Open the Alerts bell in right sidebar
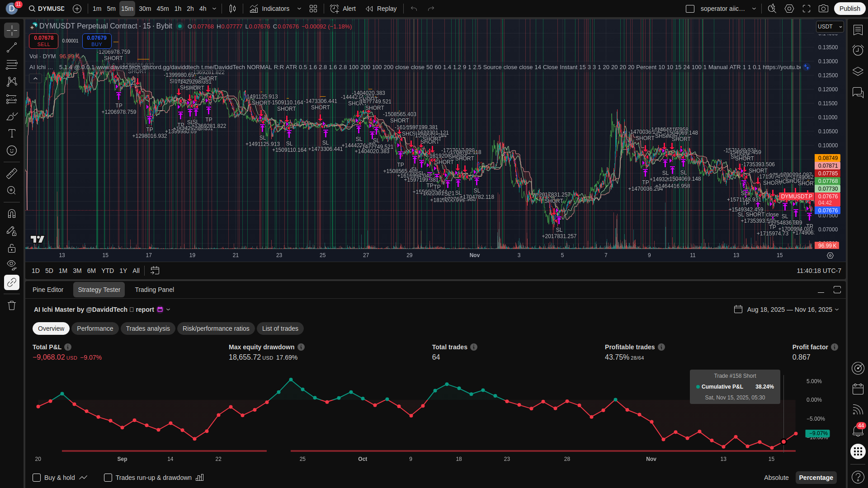This screenshot has height=488, width=868. tap(858, 431)
